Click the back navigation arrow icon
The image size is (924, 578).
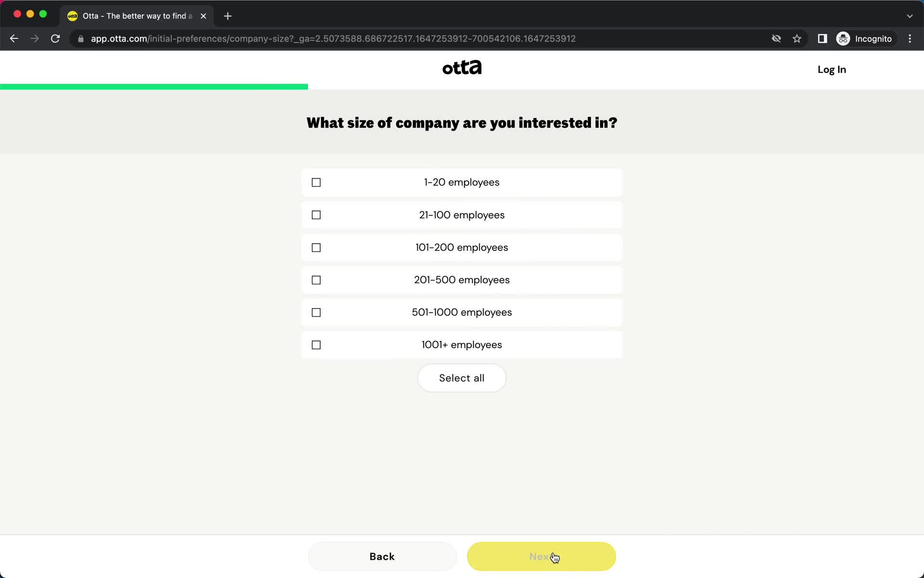(14, 39)
